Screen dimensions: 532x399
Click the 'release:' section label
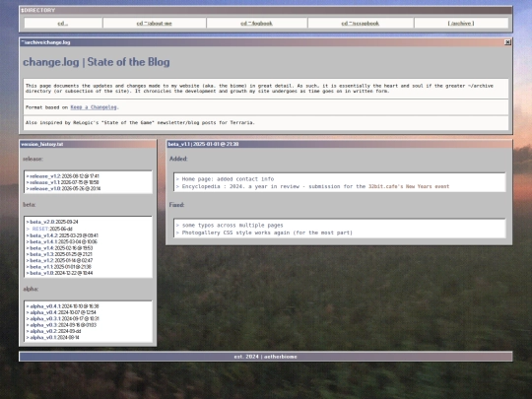pos(33,159)
